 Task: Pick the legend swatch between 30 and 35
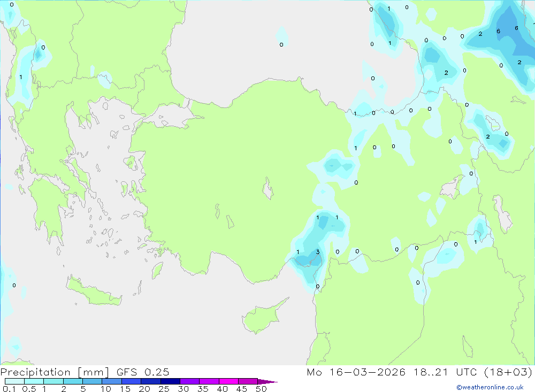click(x=190, y=381)
